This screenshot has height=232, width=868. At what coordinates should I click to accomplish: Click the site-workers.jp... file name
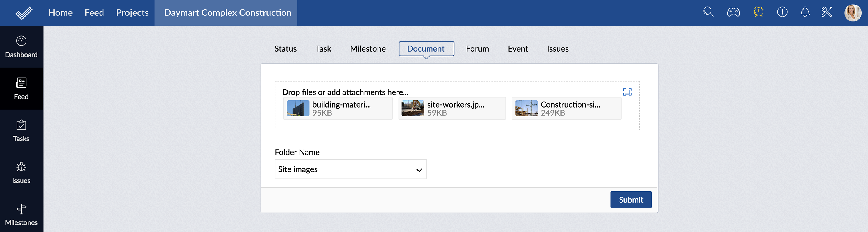click(x=455, y=105)
